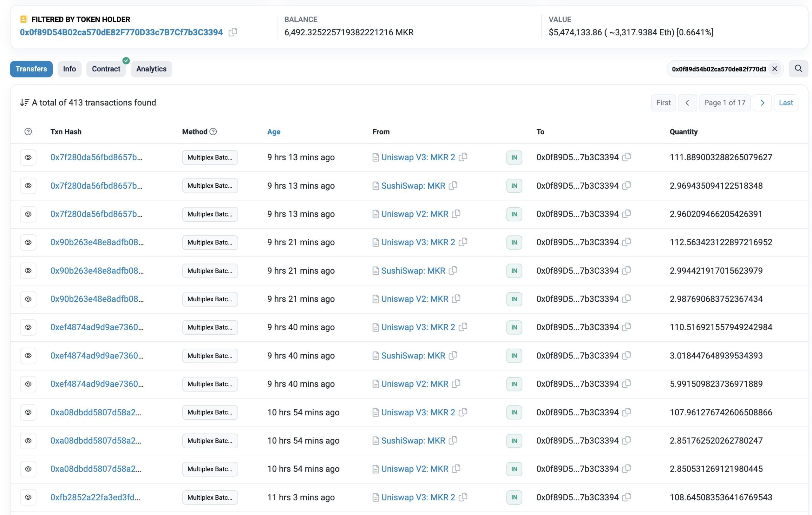This screenshot has height=515, width=812.
Task: Click the search magnifier icon
Action: (798, 69)
